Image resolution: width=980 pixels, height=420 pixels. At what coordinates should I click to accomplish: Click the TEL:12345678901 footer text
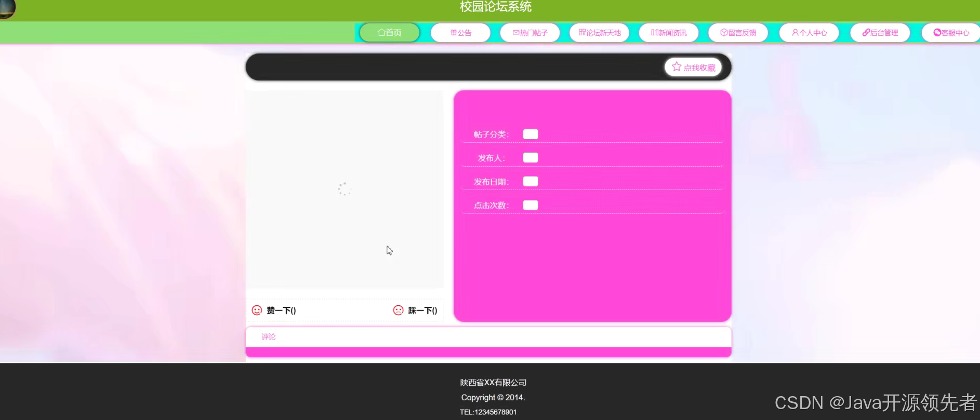(x=488, y=412)
